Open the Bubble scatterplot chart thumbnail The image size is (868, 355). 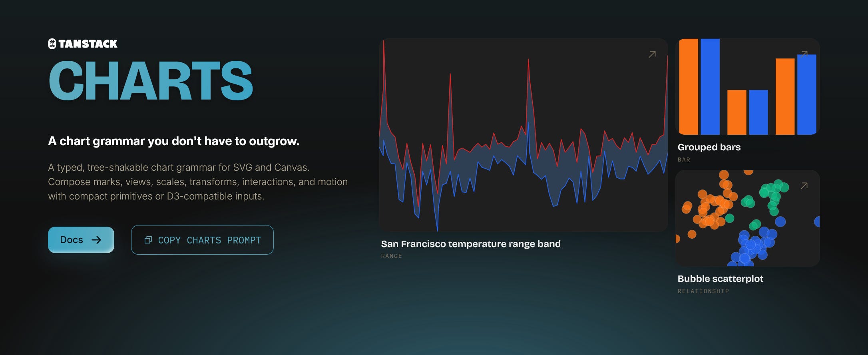pos(748,218)
